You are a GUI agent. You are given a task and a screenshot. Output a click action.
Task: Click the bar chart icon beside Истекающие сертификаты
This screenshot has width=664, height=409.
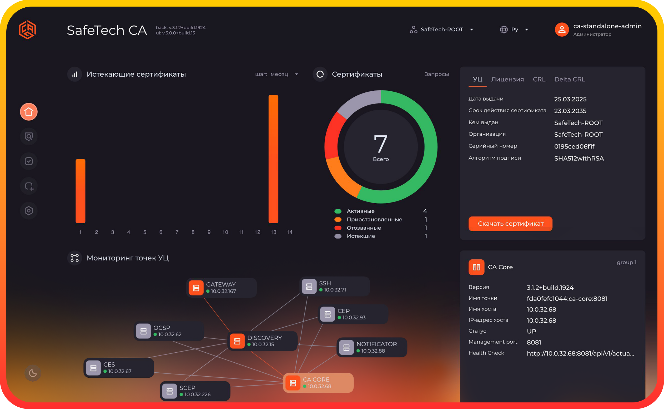pos(75,75)
